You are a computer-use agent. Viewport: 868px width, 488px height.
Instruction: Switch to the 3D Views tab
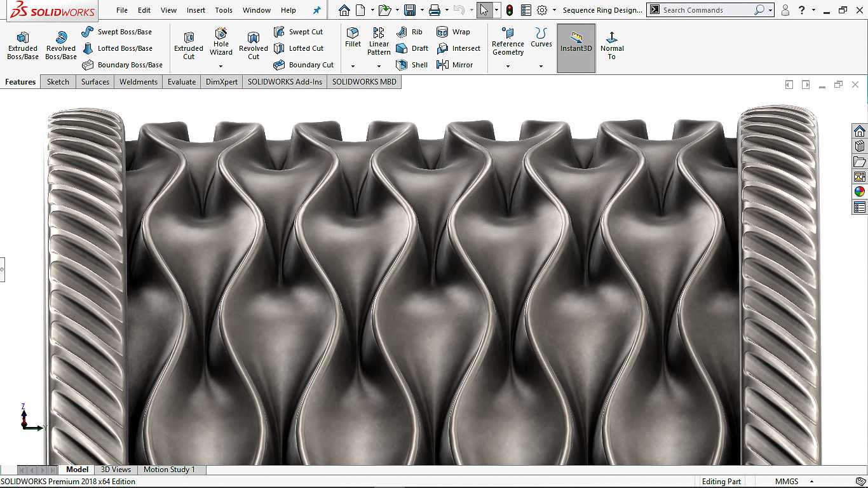pyautogui.click(x=116, y=470)
